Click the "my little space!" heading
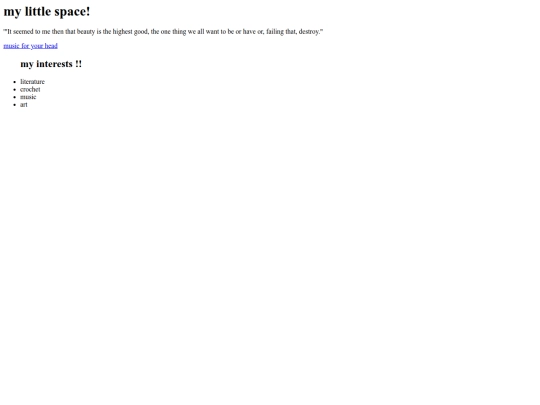Viewport: 540px width, 405px height. (x=47, y=11)
